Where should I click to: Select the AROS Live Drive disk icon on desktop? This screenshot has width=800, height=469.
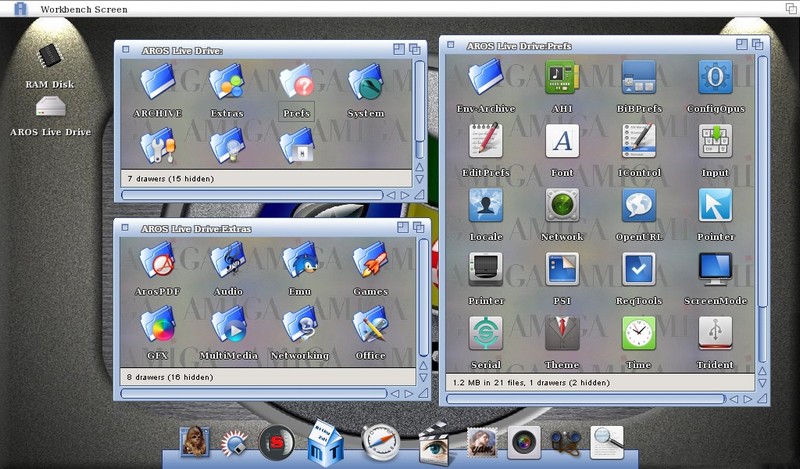pos(51,107)
